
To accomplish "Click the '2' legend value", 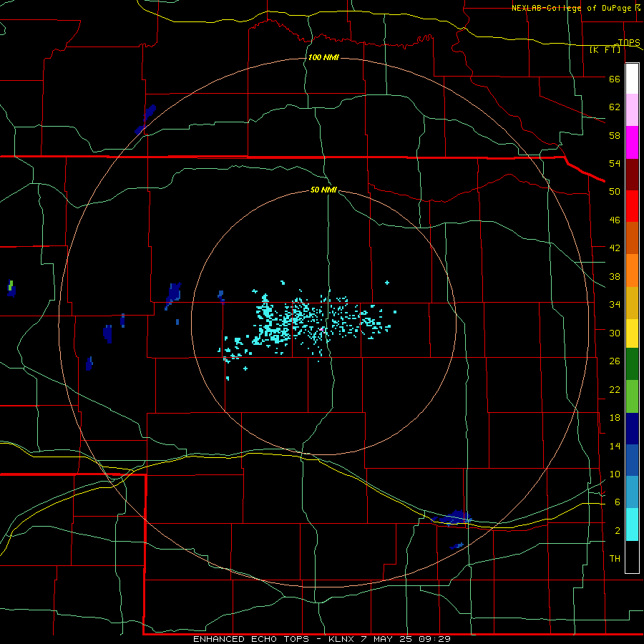I will 618,531.
